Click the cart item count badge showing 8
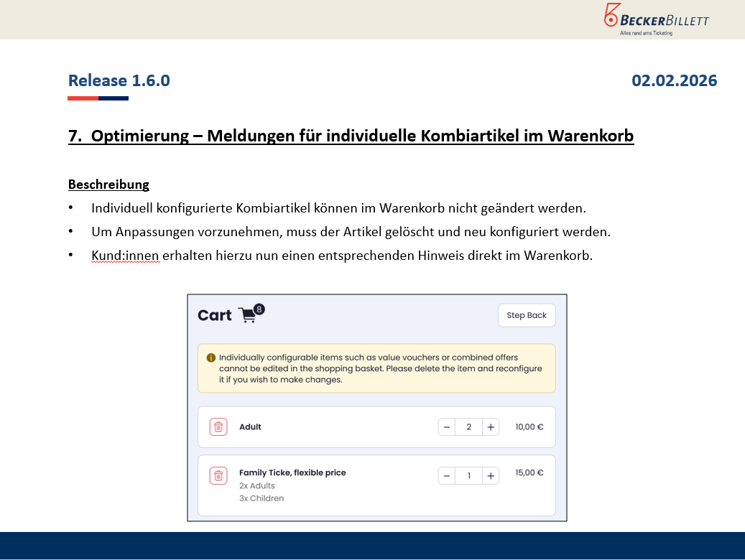Screen dimensions: 745x560 pyautogui.click(x=259, y=309)
